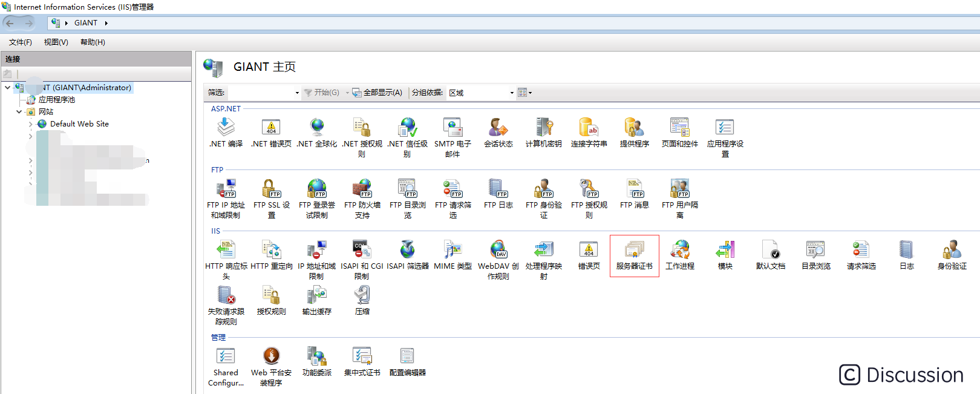This screenshot has height=394, width=980.
Task: Click 全部显示(A) button
Action: 377,93
